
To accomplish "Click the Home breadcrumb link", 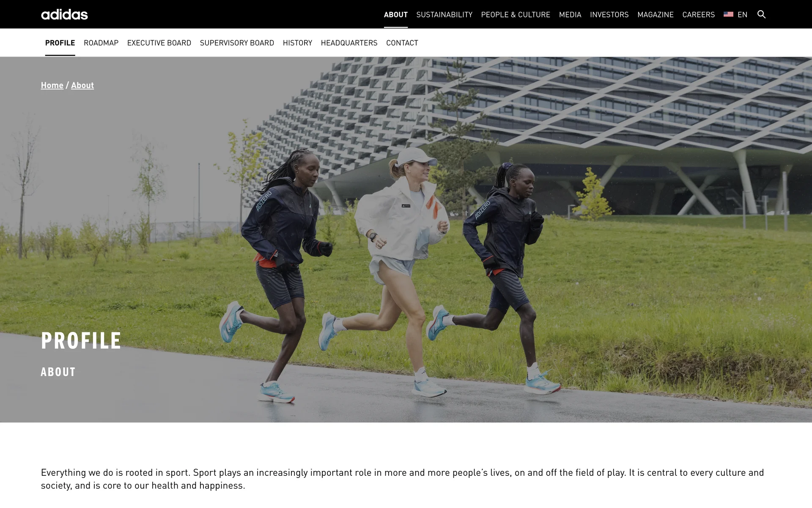I will pos(52,85).
